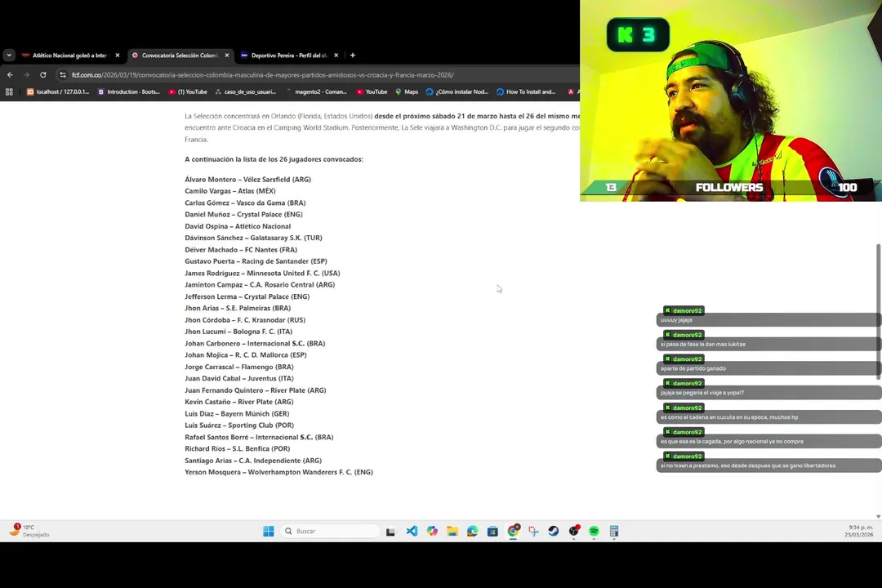Click chat message 'uuuuy jajaja'
The width and height of the screenshot is (882, 588).
(x=768, y=320)
